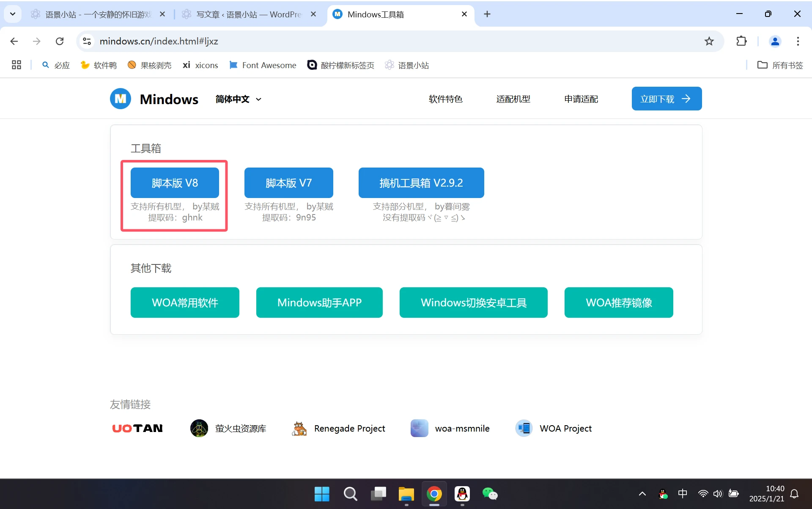Open the 酸柠檬新标签页 bookmark
Viewport: 812px width, 509px height.
(340, 65)
